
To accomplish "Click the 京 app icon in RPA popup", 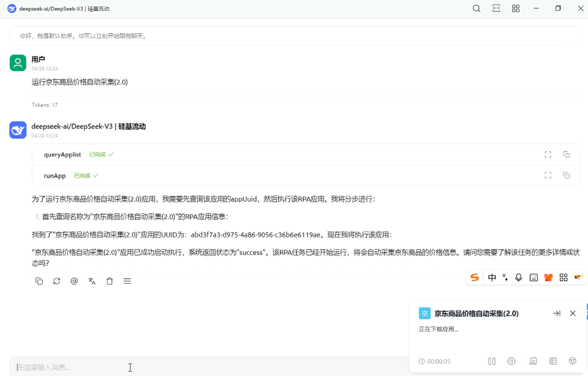I will point(425,313).
